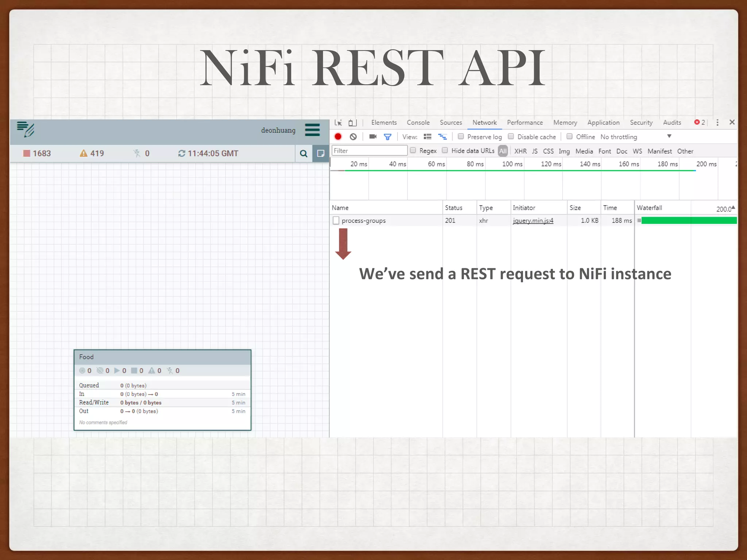Click the disabled components icon in status bar
Screen dimensions: 747x560
[137, 153]
